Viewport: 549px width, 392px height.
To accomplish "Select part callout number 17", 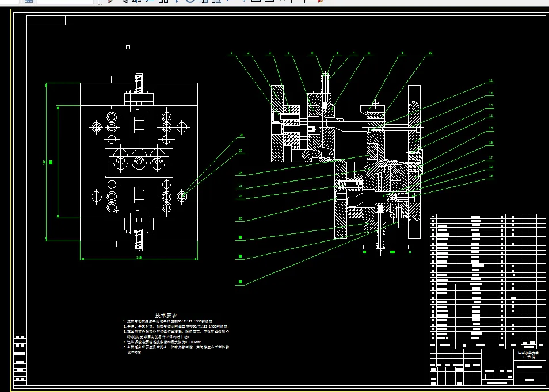I will (x=491, y=157).
